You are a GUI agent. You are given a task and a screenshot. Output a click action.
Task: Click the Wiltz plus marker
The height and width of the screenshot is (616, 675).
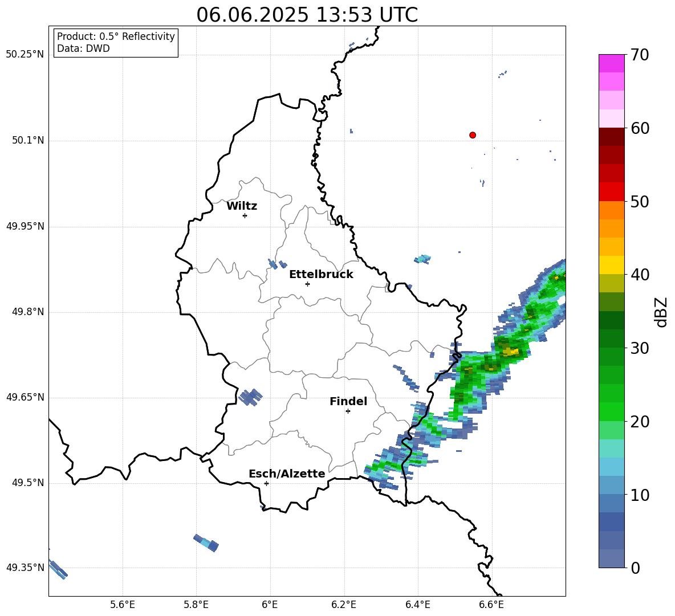point(245,215)
